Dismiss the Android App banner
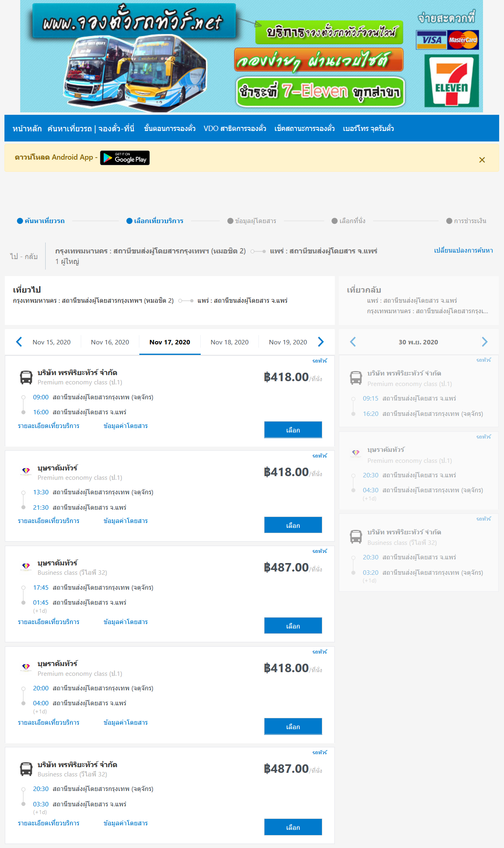The height and width of the screenshot is (848, 504). coord(482,160)
